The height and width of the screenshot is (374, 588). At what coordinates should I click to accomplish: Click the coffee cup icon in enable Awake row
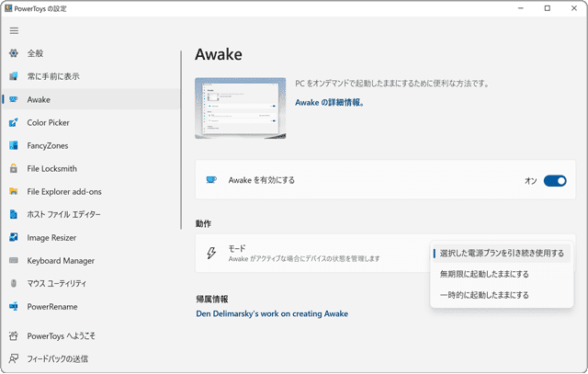(211, 180)
